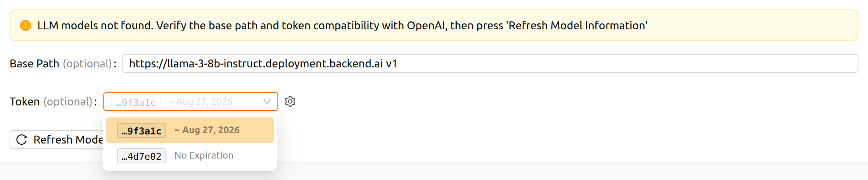The height and width of the screenshot is (180, 868).
Task: Click the highlighted ~ Aug 27, 2026 list text
Action: [x=207, y=130]
